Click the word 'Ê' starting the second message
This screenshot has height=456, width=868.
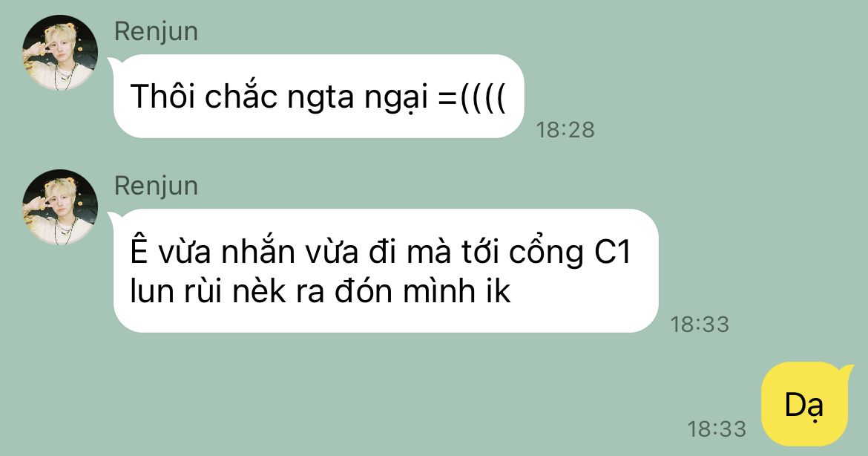(x=140, y=250)
